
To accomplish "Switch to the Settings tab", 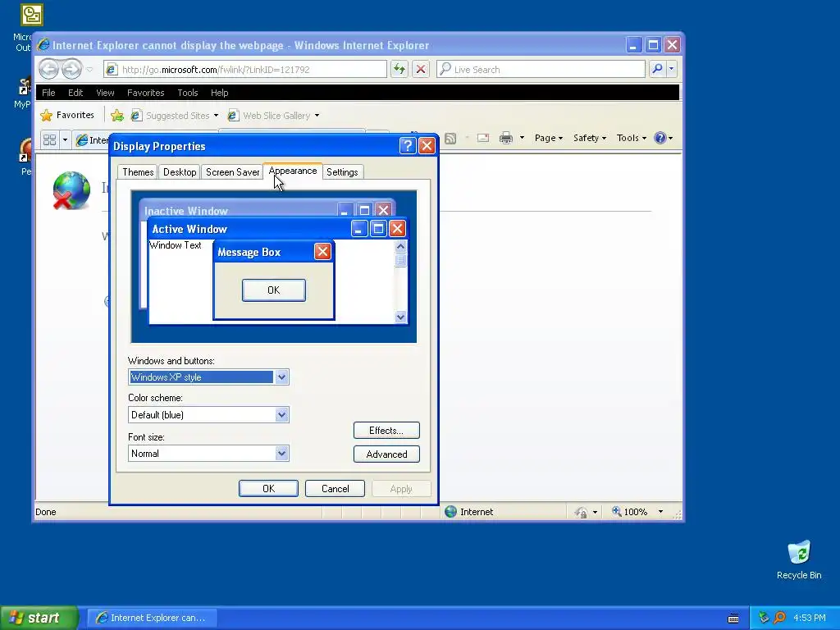I will [x=342, y=172].
